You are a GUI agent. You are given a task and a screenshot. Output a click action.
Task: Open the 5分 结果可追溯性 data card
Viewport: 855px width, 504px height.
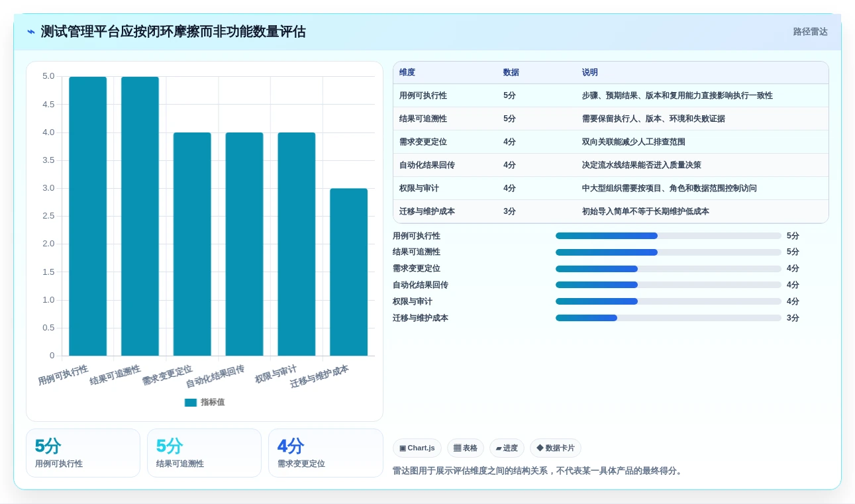204,453
